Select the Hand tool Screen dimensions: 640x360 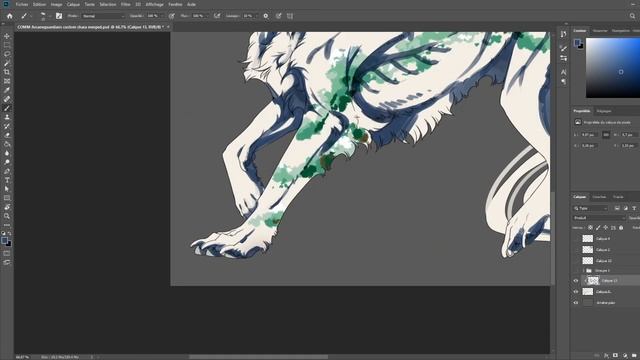click(x=7, y=207)
